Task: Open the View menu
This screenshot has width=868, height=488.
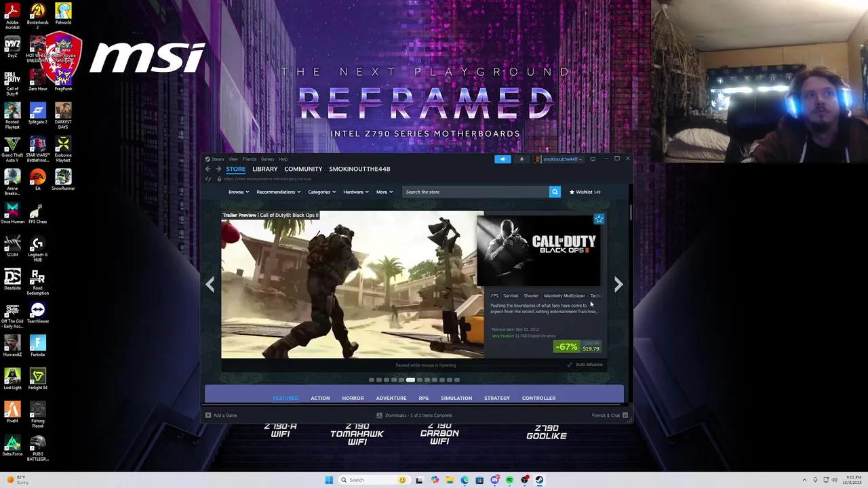Action: [x=233, y=159]
